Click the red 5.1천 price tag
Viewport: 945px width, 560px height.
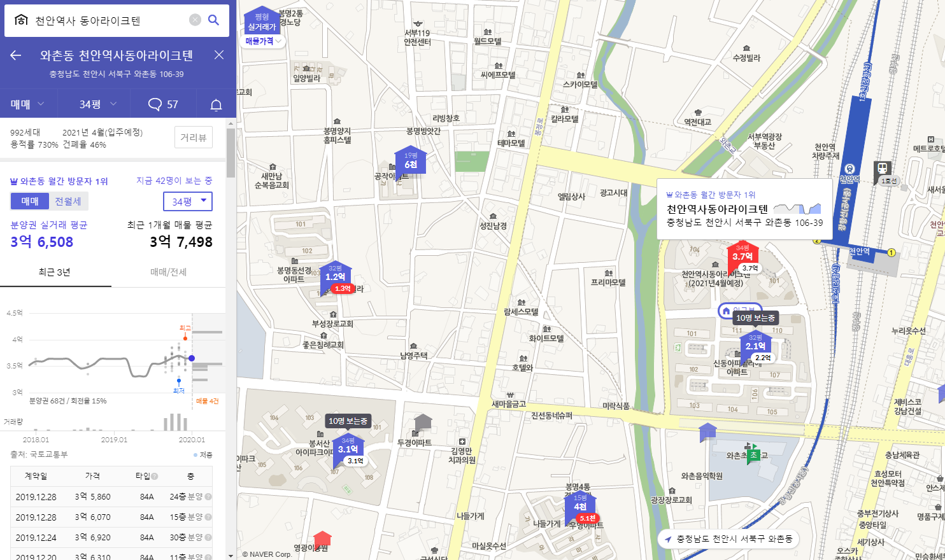587,518
